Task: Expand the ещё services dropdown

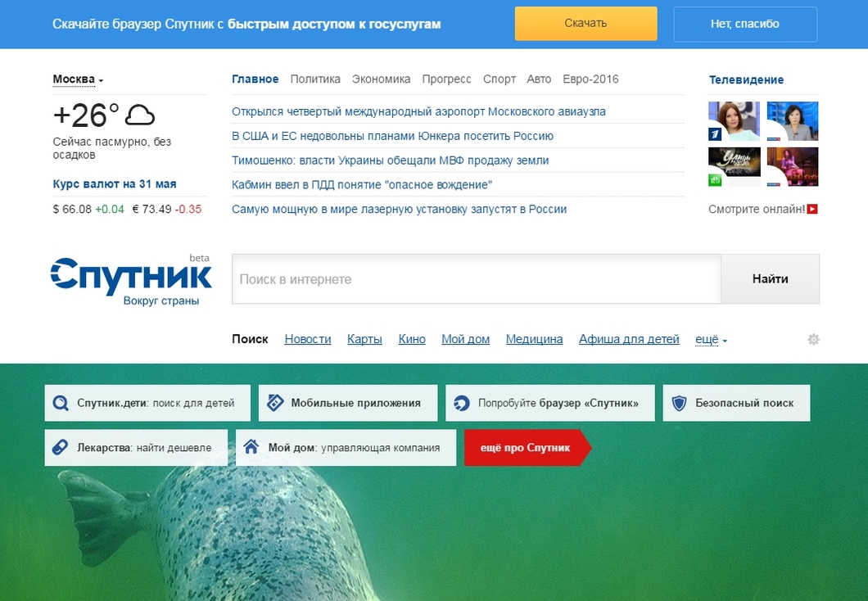Action: tap(711, 339)
